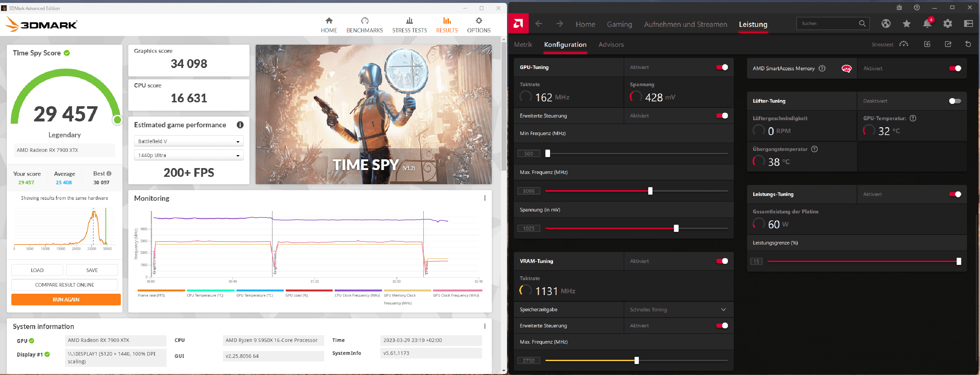Image resolution: width=980 pixels, height=375 pixels.
Task: Go back with AMD left arrow
Action: (539, 24)
